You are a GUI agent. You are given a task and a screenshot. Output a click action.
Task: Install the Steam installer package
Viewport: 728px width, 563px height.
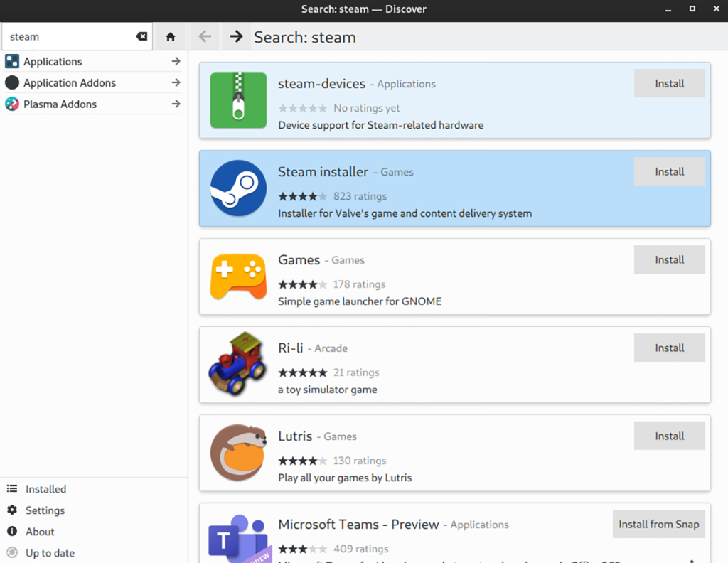pyautogui.click(x=669, y=171)
